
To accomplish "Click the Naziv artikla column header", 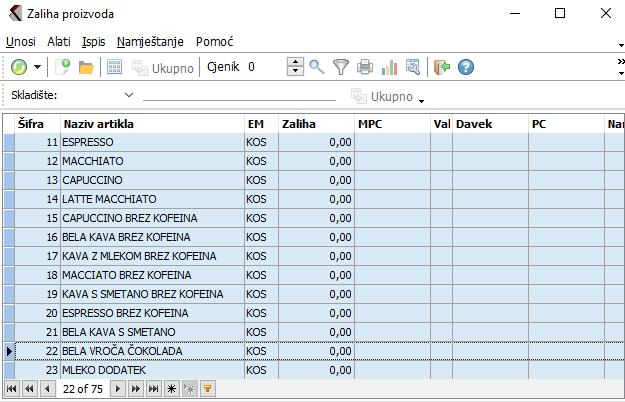I will (150, 124).
